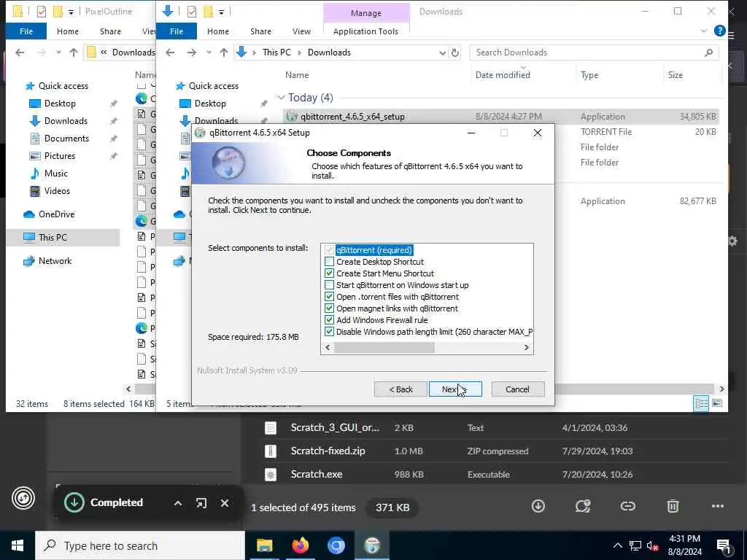Open Pictures in PixelOutline sidebar
The width and height of the screenshot is (747, 560).
click(x=60, y=156)
